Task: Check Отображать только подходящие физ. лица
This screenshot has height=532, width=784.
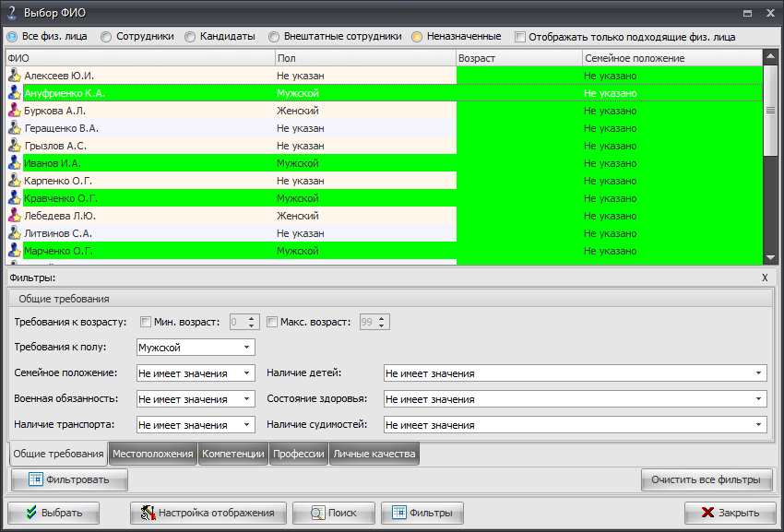Action: coord(520,37)
